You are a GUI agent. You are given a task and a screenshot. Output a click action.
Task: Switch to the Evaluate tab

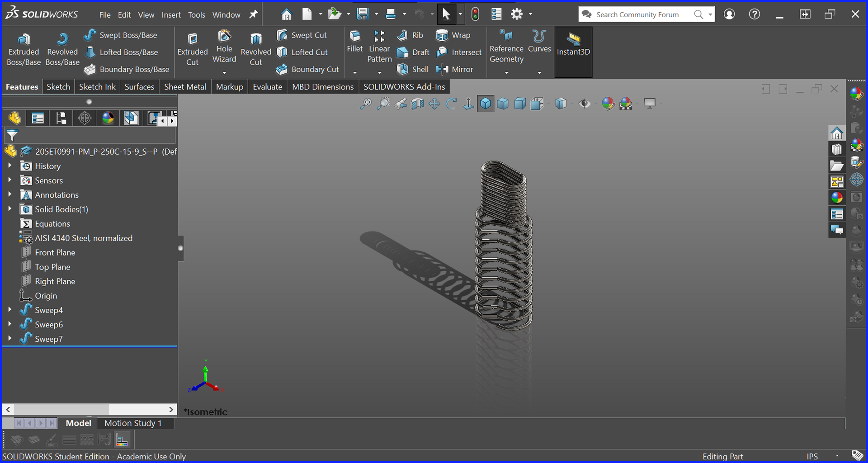pos(267,87)
